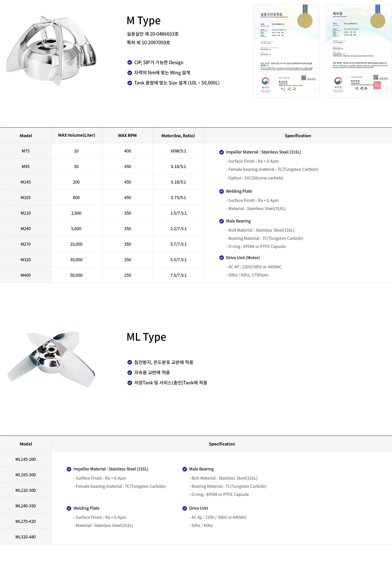Click the check icon beside Impeller Material in M Type
The height and width of the screenshot is (570, 392).
(222, 152)
